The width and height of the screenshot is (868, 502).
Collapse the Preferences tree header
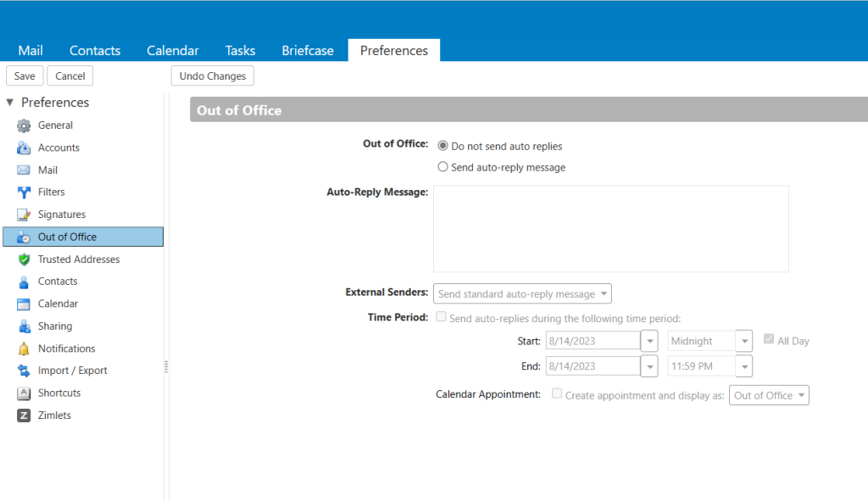point(10,103)
